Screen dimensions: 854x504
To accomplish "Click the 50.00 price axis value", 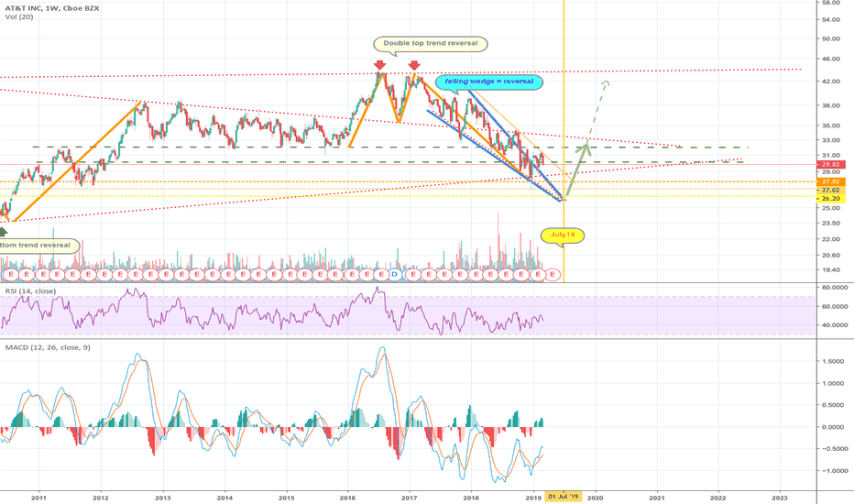I will pos(830,38).
